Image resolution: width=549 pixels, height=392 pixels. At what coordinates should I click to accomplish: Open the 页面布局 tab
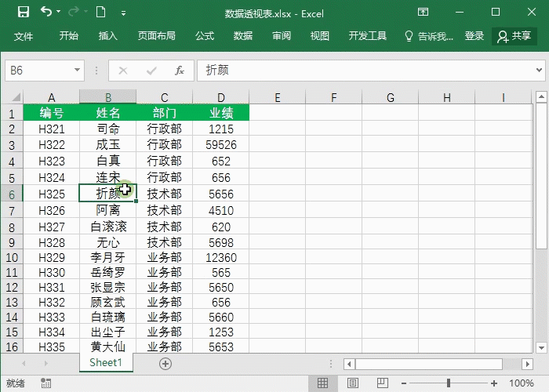157,36
